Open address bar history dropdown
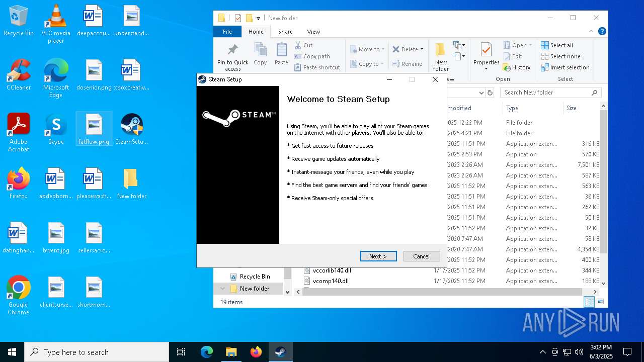This screenshot has height=362, width=644. pyautogui.click(x=481, y=93)
